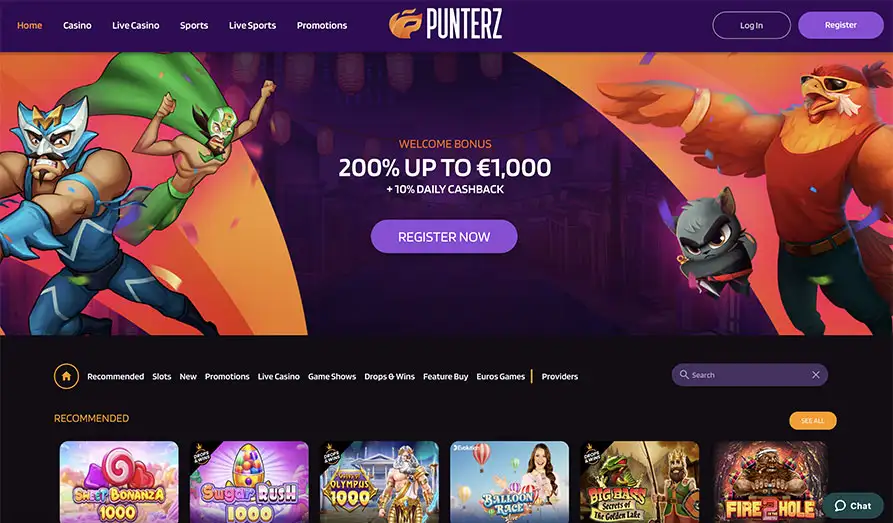This screenshot has height=523, width=893.
Task: Go to the Live Casino header menu item
Action: pos(136,25)
